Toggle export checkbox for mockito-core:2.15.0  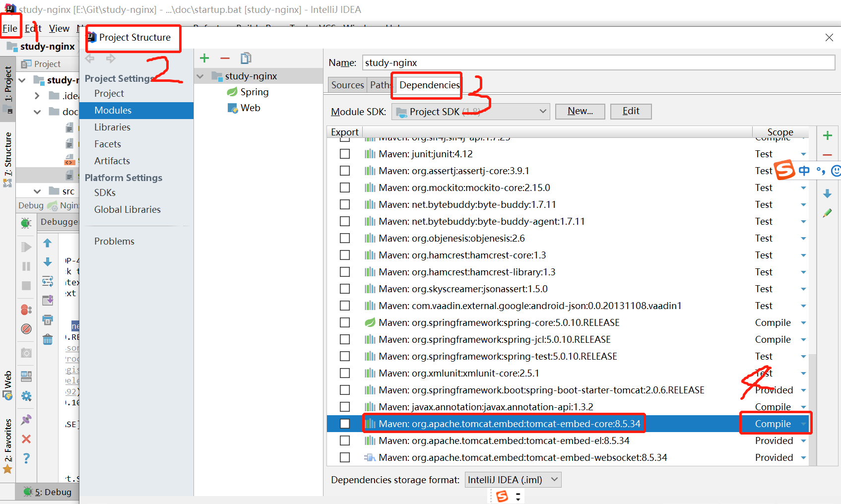click(x=345, y=188)
